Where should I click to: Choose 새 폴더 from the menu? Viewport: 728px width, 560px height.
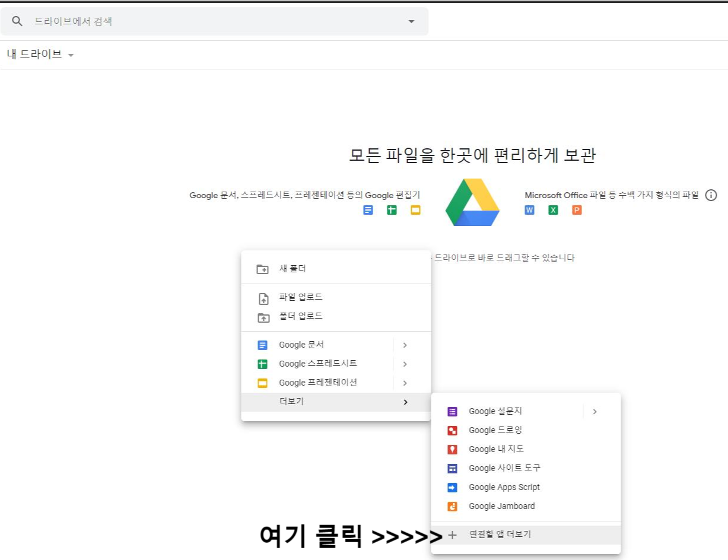[336, 269]
